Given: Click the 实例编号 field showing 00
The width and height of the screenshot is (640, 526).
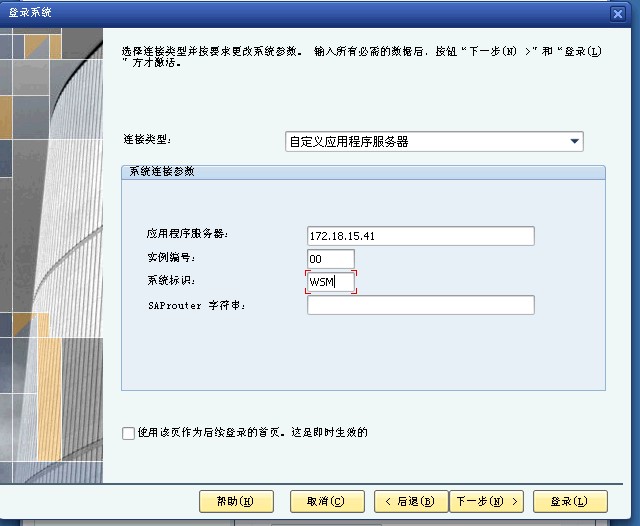Looking at the screenshot, I should click(x=331, y=259).
